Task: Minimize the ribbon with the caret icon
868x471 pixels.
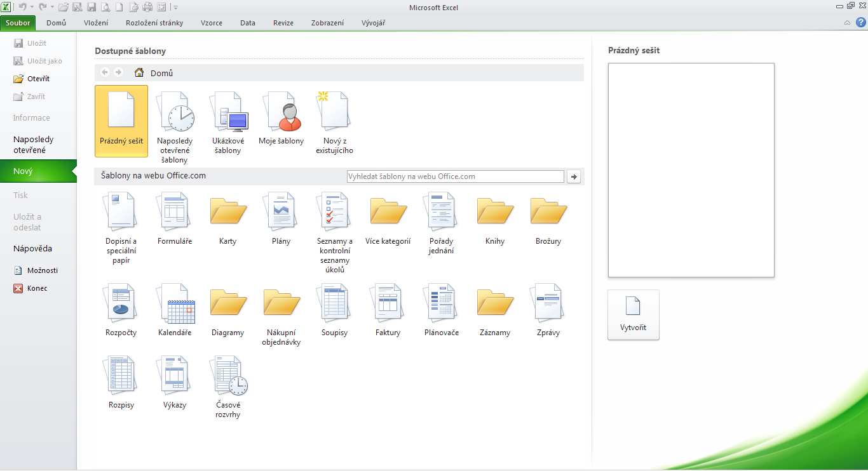Action: pyautogui.click(x=847, y=23)
